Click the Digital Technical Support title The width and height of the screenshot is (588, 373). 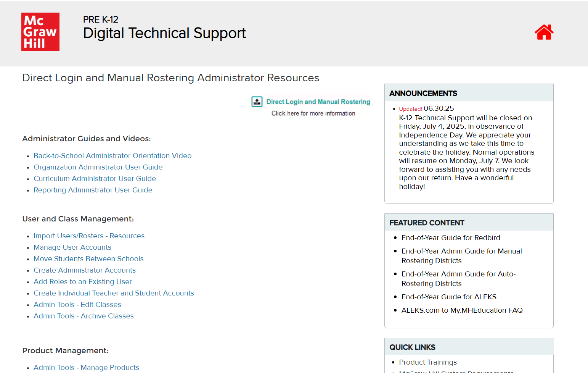pyautogui.click(x=164, y=33)
